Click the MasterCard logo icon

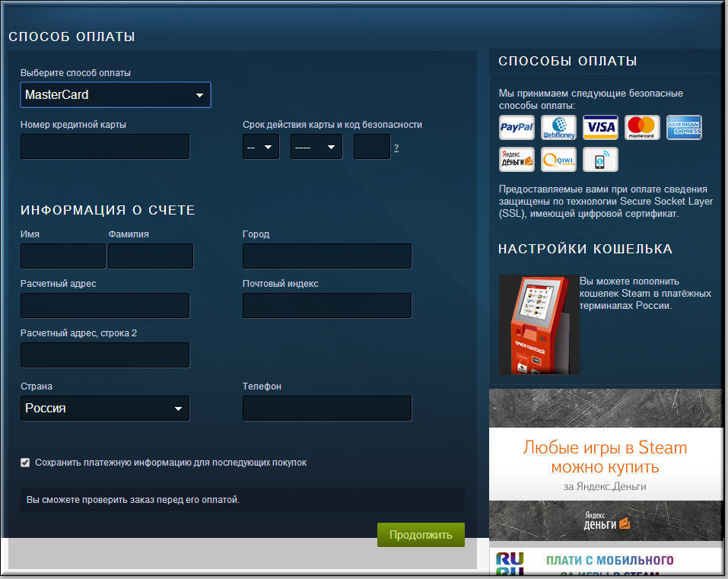pyautogui.click(x=642, y=127)
